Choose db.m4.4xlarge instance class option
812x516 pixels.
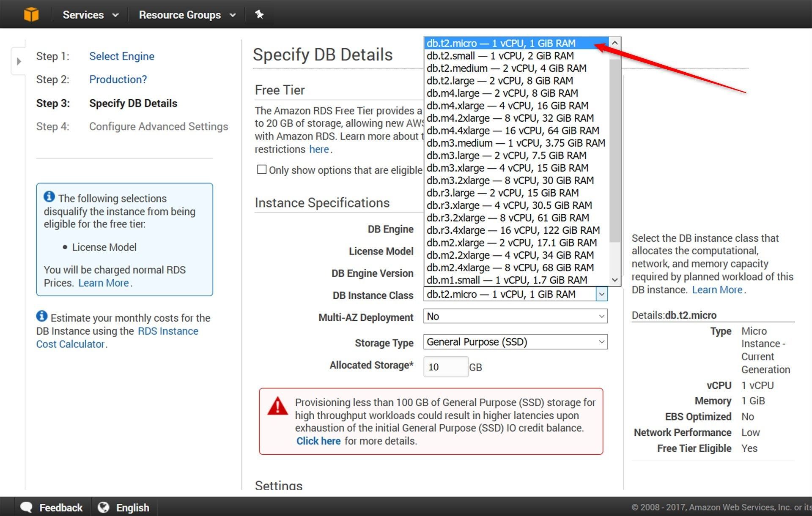516,131
